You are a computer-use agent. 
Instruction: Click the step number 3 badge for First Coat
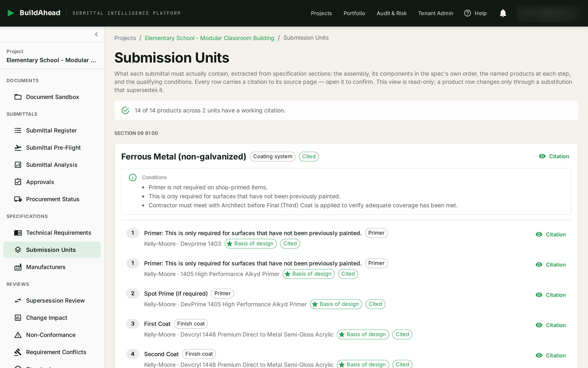[x=133, y=324]
